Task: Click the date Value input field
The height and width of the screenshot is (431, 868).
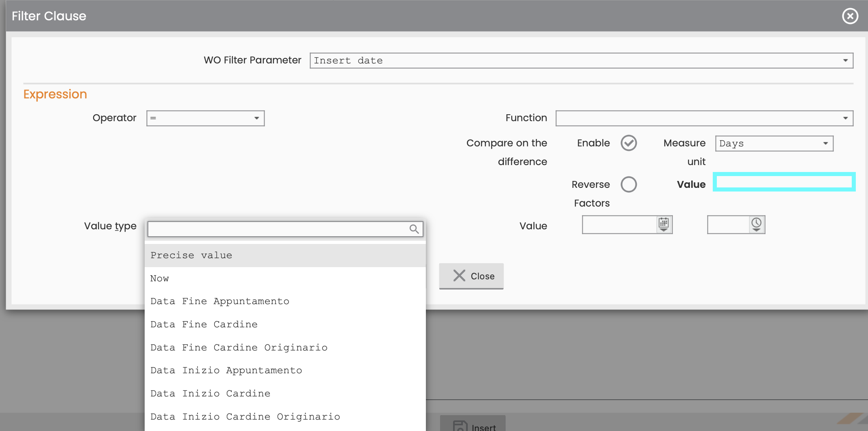Action: 619,224
